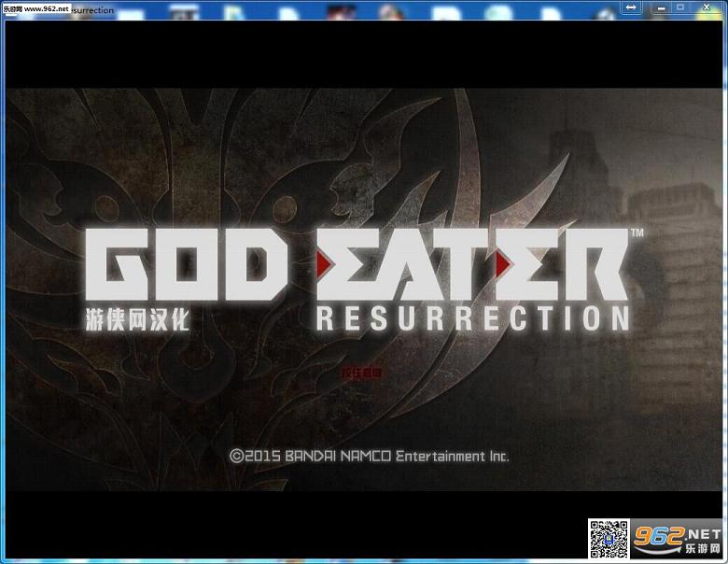Click the double-arrow button in title bar
728x564 pixels.
click(x=631, y=7)
